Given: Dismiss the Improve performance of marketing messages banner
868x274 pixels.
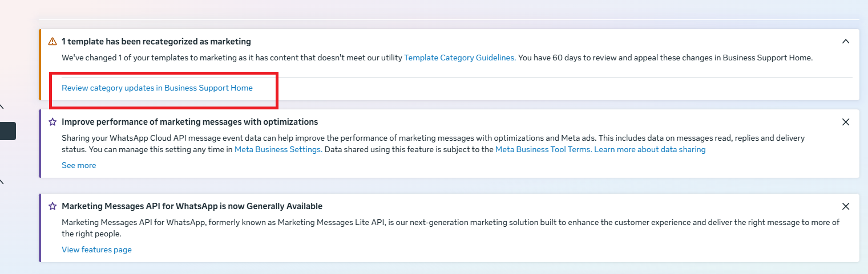Looking at the screenshot, I should [846, 122].
